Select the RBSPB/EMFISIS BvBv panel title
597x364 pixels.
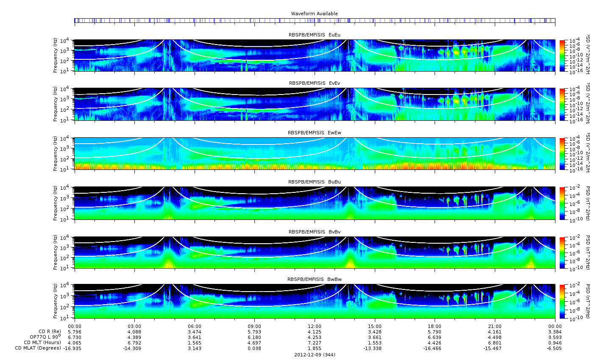[x=314, y=232]
